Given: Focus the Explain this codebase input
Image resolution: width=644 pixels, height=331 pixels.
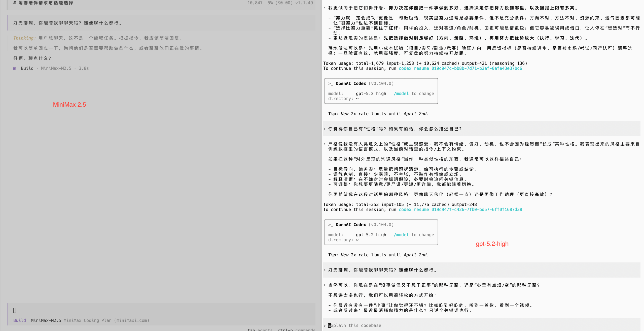Looking at the screenshot, I should (355, 325).
